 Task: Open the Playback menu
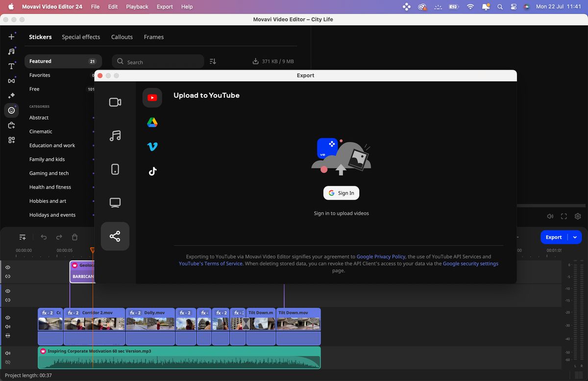point(137,6)
